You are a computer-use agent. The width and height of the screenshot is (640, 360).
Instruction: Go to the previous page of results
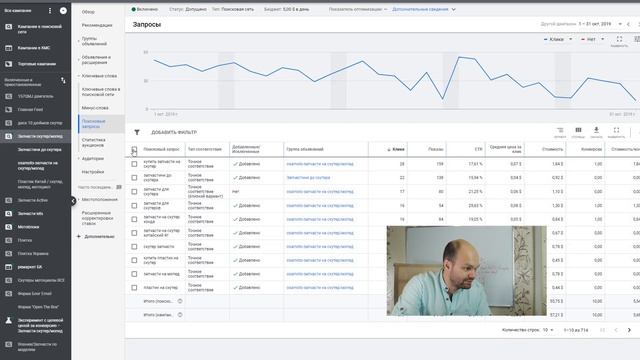(x=616, y=330)
